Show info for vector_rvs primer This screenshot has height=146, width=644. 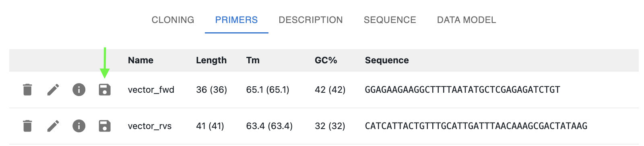[x=79, y=126]
